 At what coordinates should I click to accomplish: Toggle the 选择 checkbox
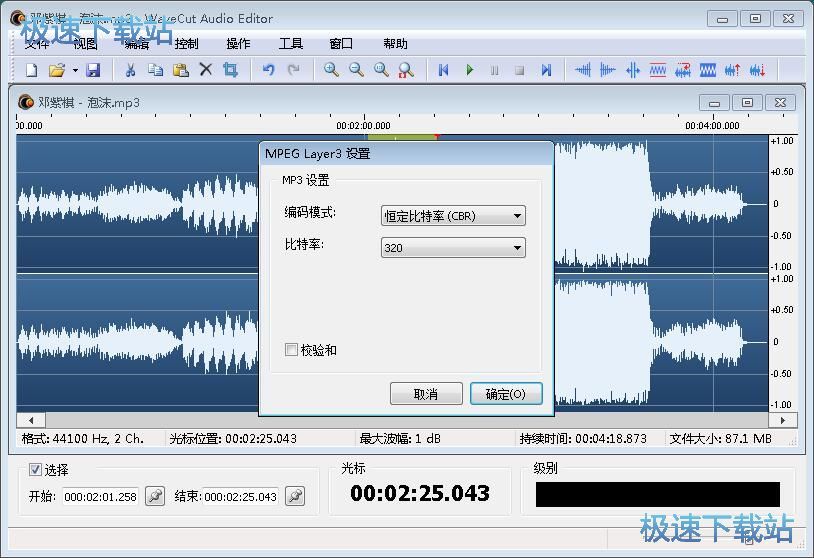pos(35,470)
